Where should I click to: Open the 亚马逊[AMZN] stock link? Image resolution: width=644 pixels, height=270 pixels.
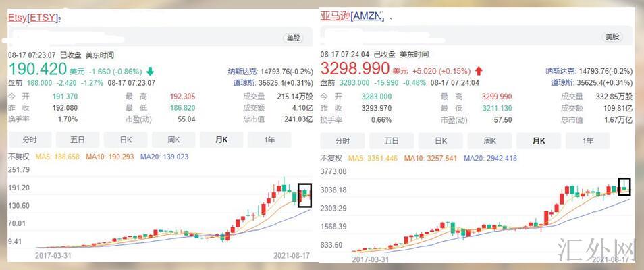(352, 16)
